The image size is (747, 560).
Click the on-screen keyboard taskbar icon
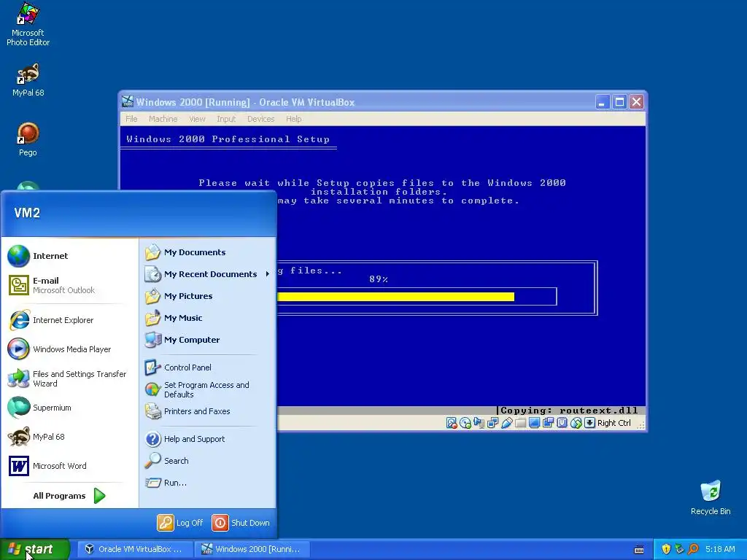coord(639,550)
